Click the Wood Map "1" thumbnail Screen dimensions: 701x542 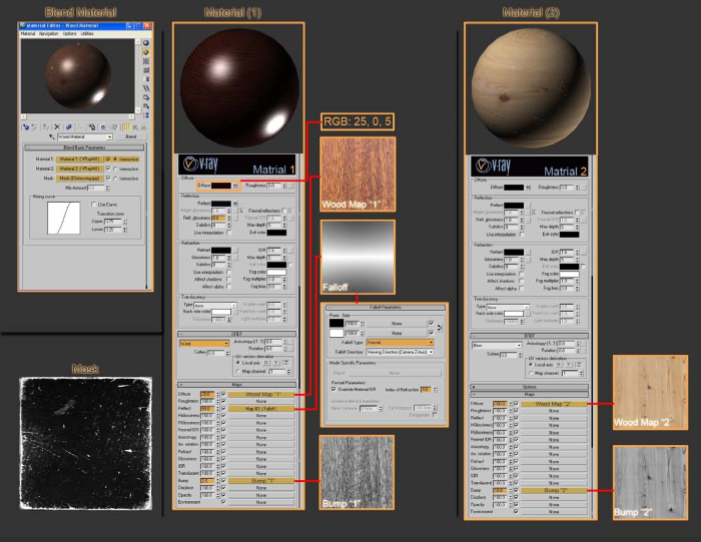[358, 174]
